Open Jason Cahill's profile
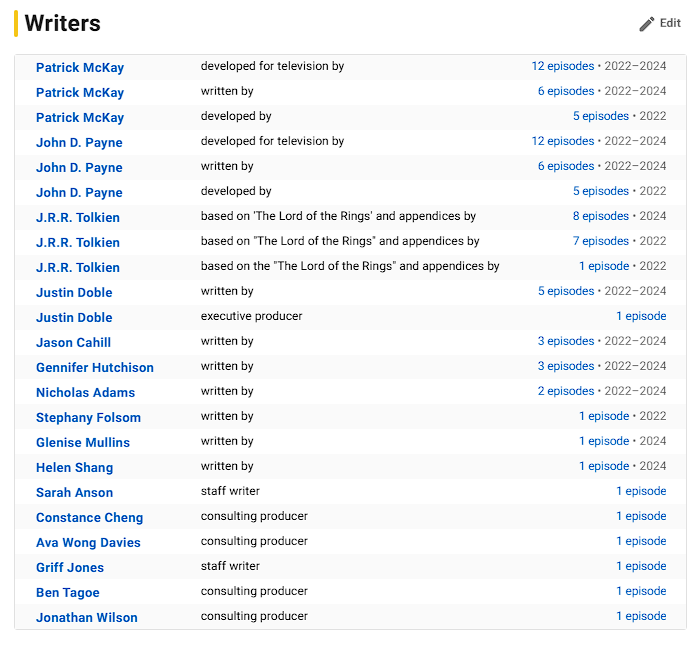Image resolution: width=697 pixels, height=649 pixels. point(73,342)
